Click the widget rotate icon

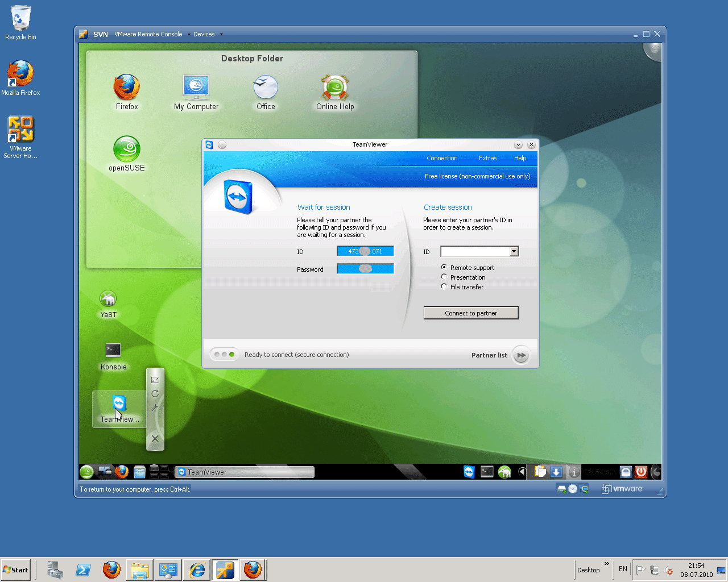click(x=155, y=393)
